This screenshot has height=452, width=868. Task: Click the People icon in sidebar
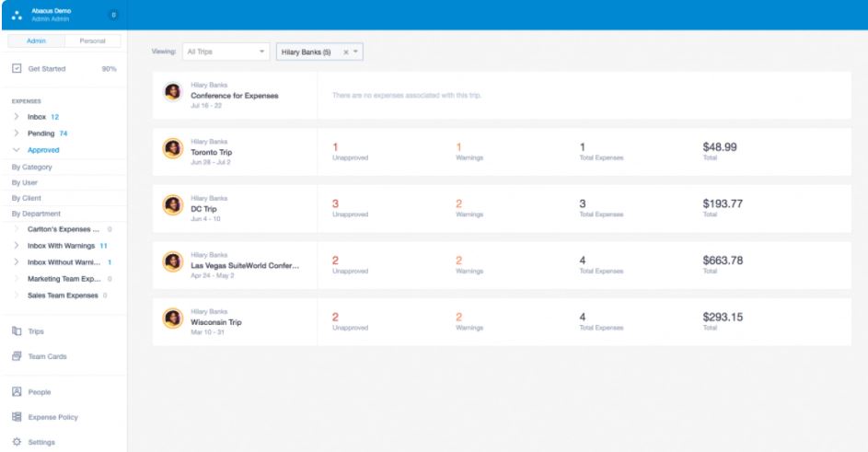17,391
